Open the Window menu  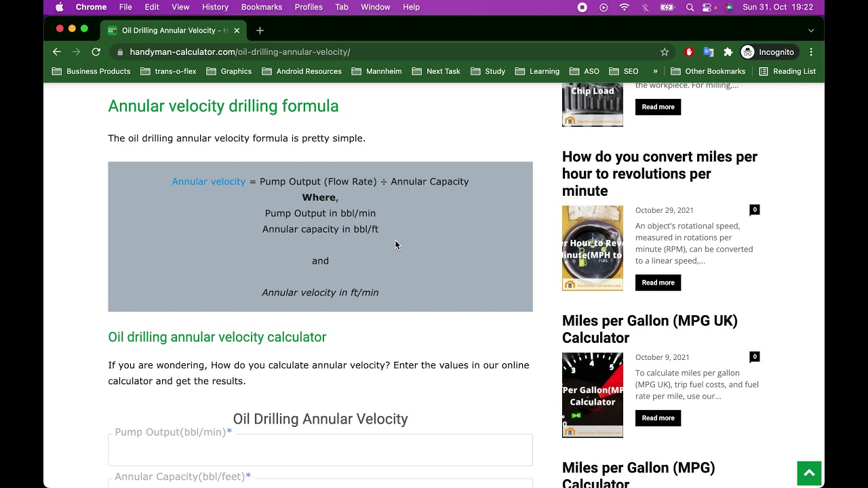376,7
